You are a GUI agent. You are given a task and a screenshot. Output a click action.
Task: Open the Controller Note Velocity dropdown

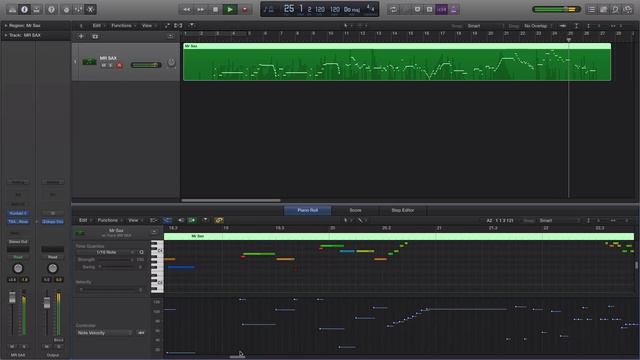(105, 333)
